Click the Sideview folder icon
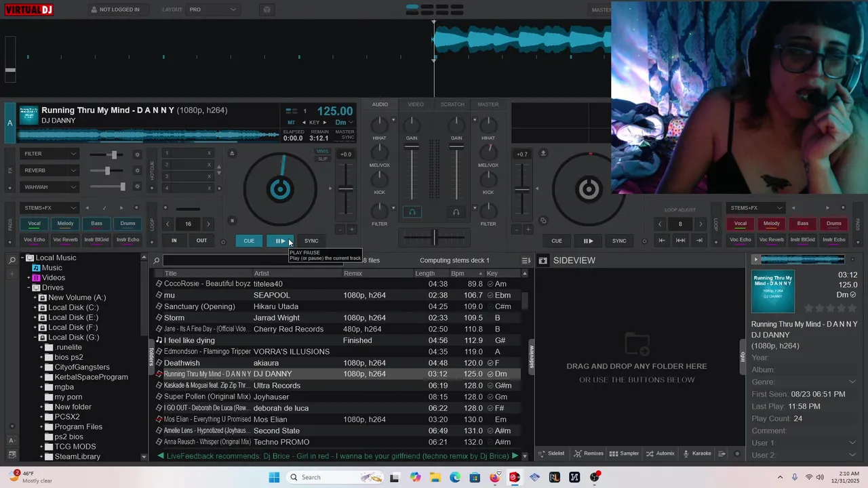Image resolution: width=868 pixels, height=488 pixels. pos(542,260)
